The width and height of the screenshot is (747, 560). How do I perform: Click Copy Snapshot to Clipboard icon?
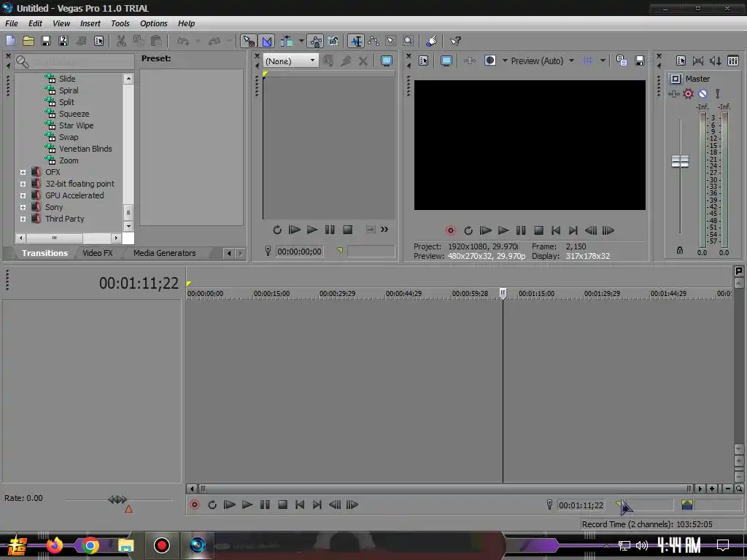pos(622,61)
